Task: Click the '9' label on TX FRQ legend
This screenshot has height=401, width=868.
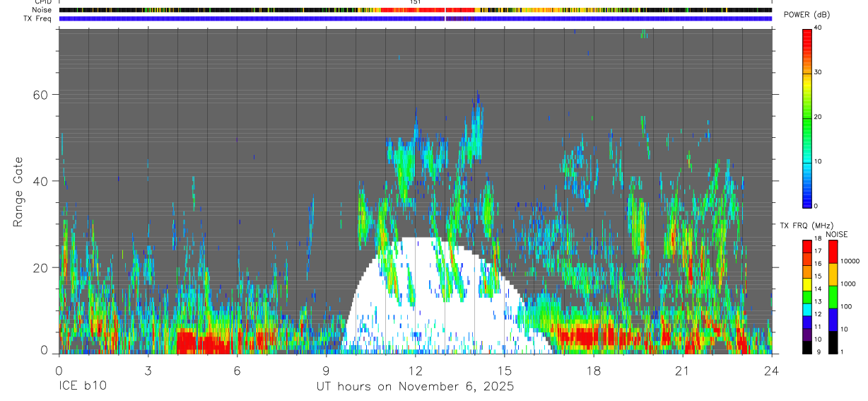Action: coord(819,352)
